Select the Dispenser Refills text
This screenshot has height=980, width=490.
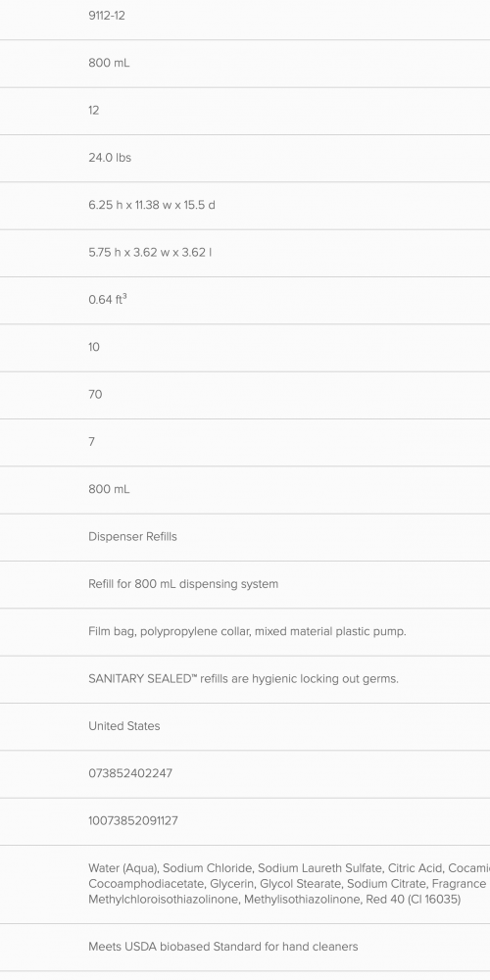(x=132, y=537)
